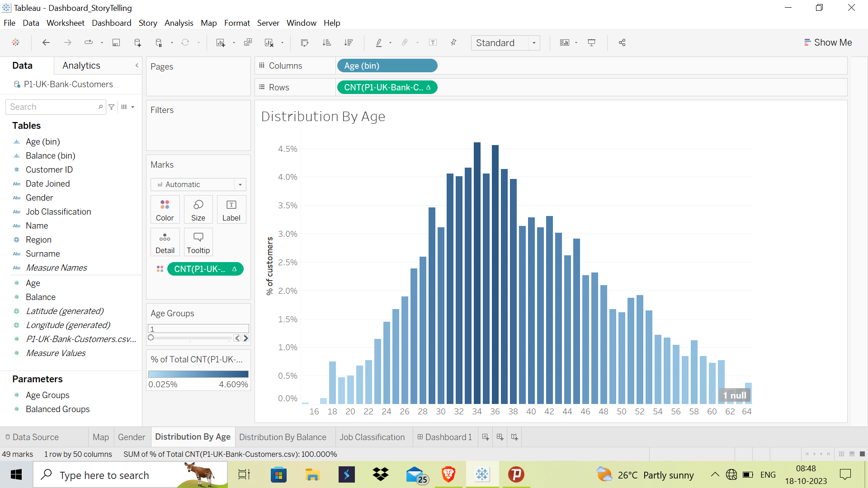Open the Analysis menu

pyautogui.click(x=179, y=23)
